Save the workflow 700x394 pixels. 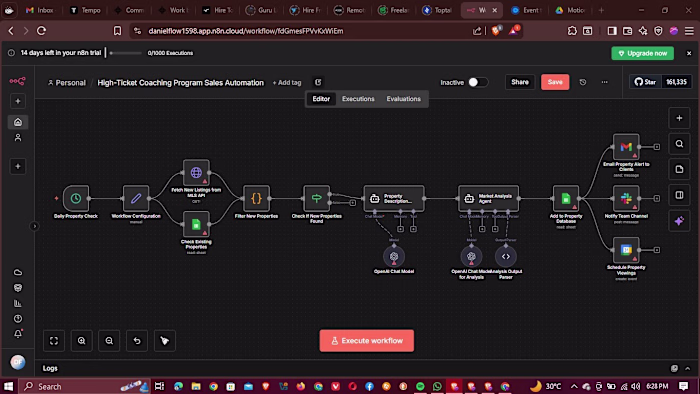click(555, 82)
